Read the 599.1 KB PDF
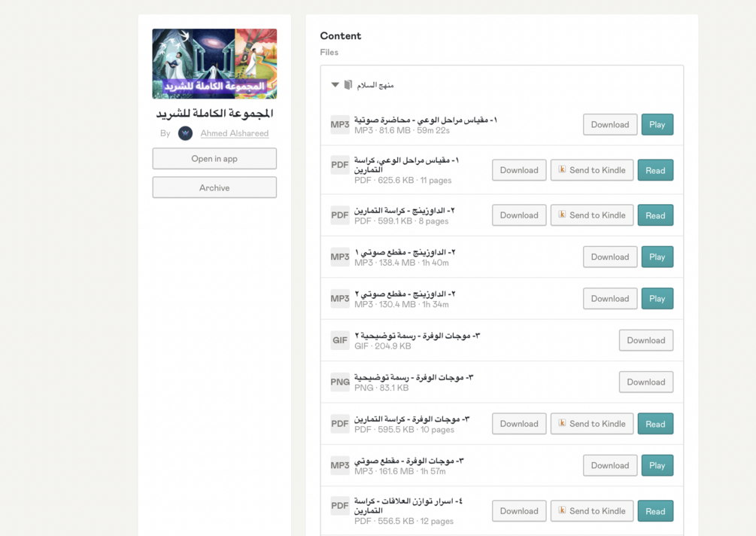This screenshot has width=756, height=536. pos(655,215)
